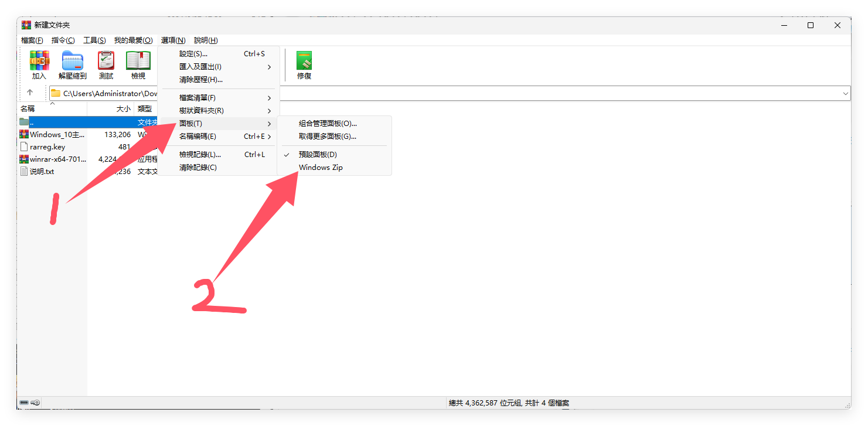The image size is (868, 426).
Task: Close the 新建文件夹 window
Action: pos(838,25)
